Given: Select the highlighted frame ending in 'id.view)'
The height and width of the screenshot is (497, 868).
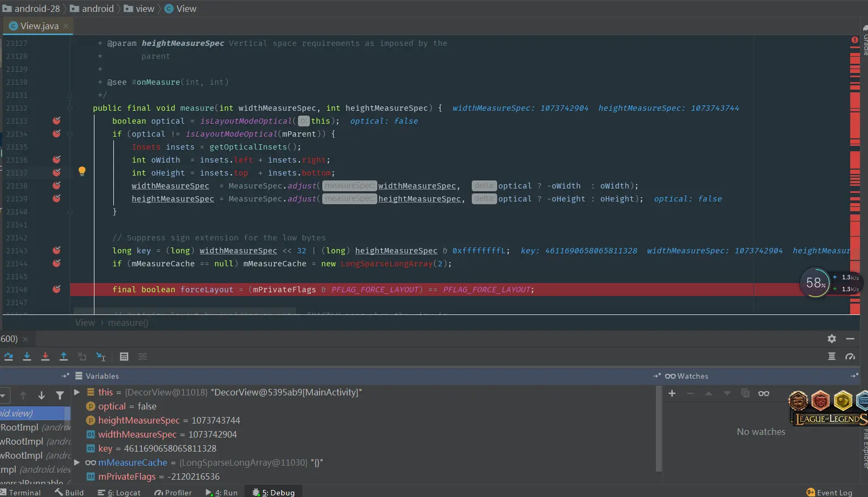Looking at the screenshot, I should 32,413.
